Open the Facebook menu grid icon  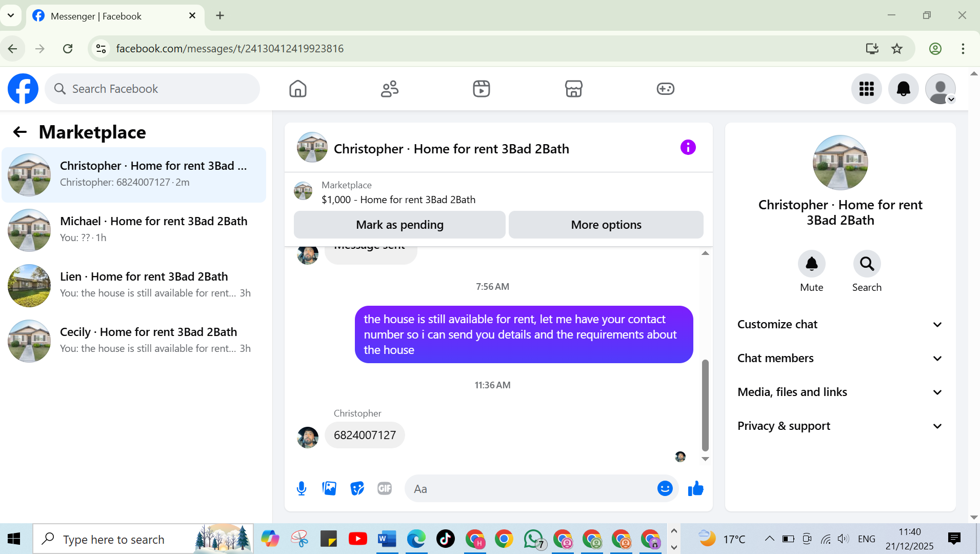[867, 89]
